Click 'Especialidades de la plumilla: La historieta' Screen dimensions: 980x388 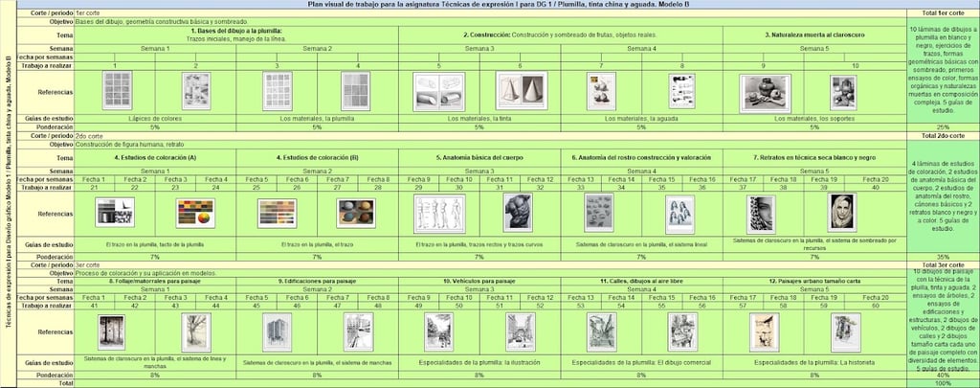[814, 362]
